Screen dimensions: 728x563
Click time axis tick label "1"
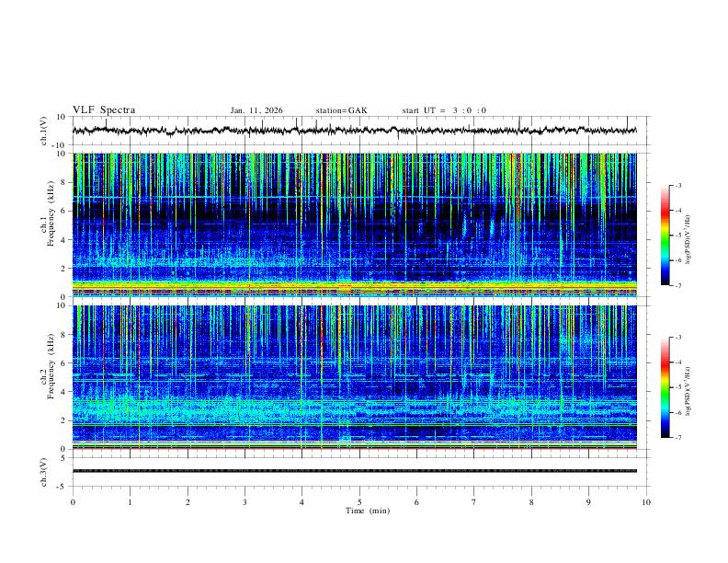tap(130, 502)
